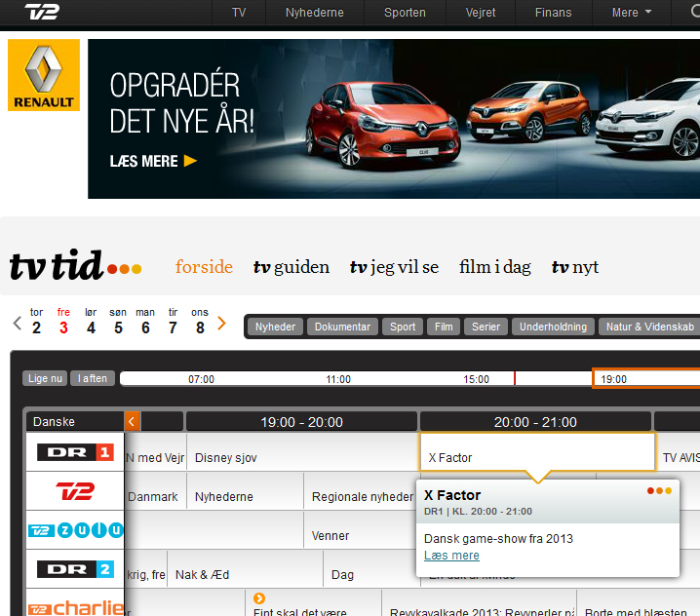Open Nyhederne in top navigation
This screenshot has height=616, width=700.
pos(315,13)
